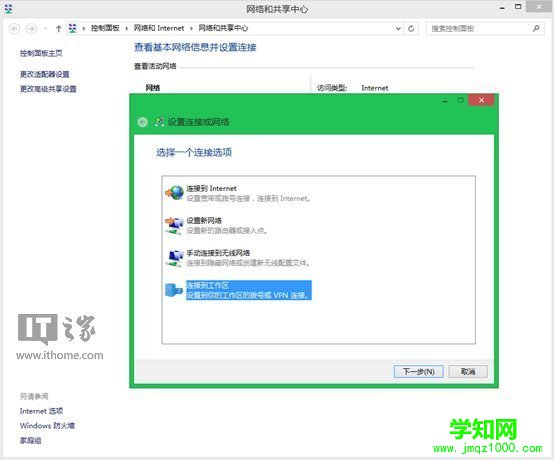
Task: Click 取消 button in wizard
Action: pyautogui.click(x=468, y=372)
